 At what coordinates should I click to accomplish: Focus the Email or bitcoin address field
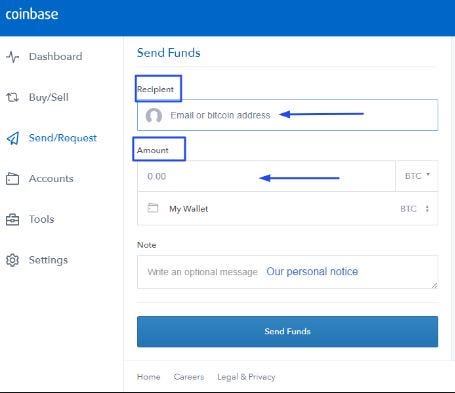point(287,115)
